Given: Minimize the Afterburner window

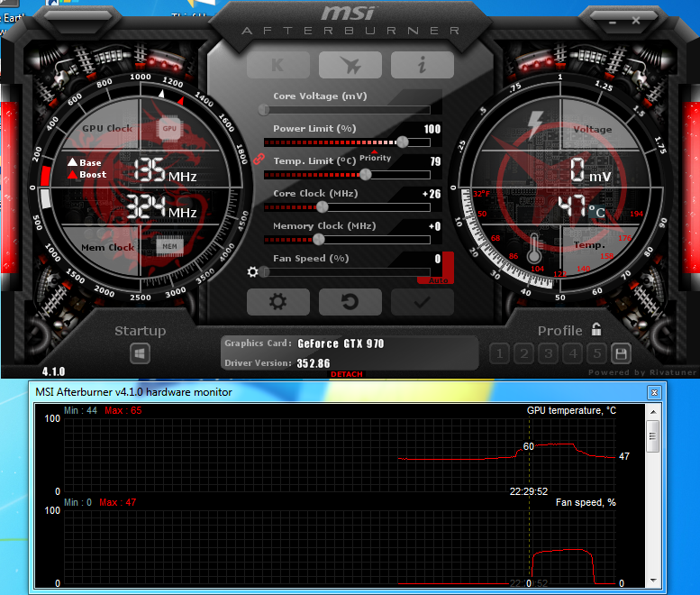Looking at the screenshot, I should [612, 21].
